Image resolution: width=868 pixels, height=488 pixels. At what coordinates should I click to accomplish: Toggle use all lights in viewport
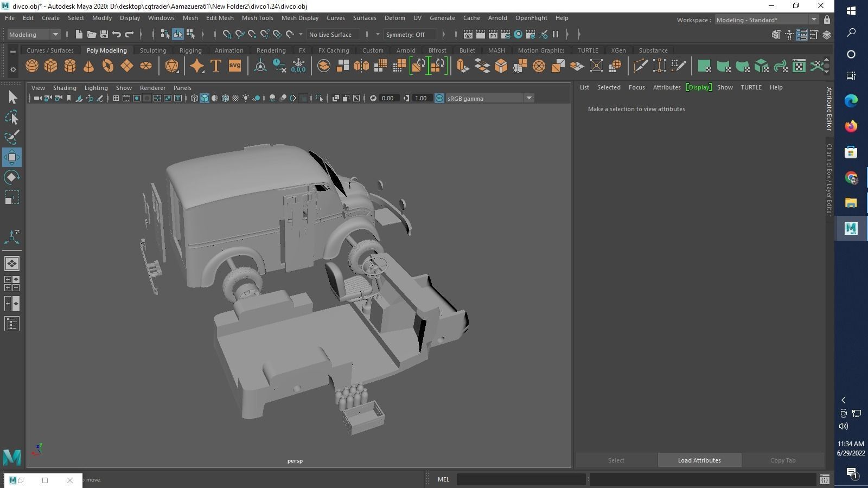pyautogui.click(x=246, y=98)
